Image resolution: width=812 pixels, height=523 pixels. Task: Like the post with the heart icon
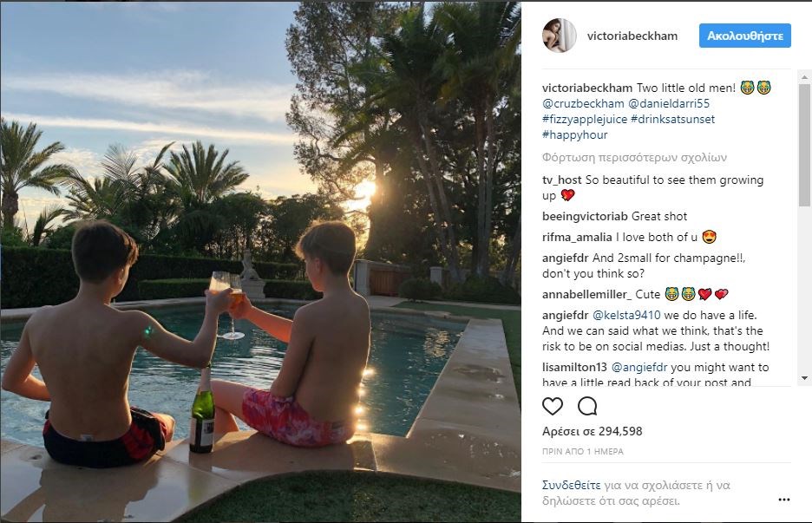point(552,407)
